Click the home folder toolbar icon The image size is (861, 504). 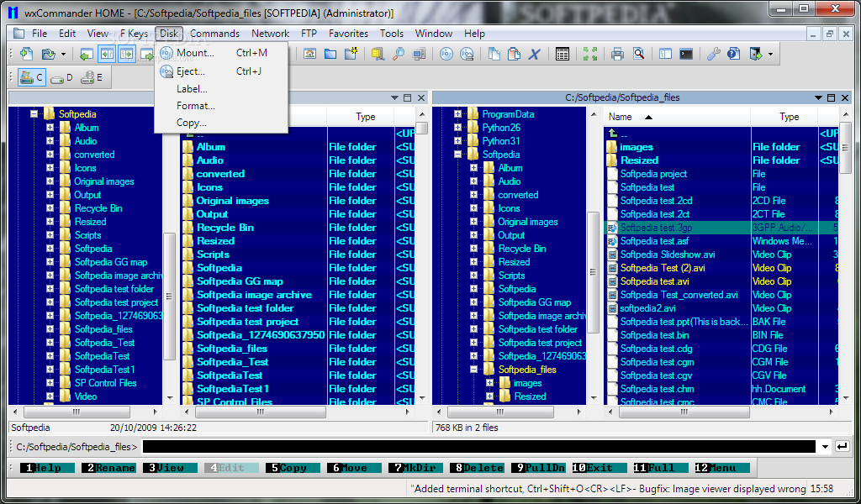click(309, 54)
